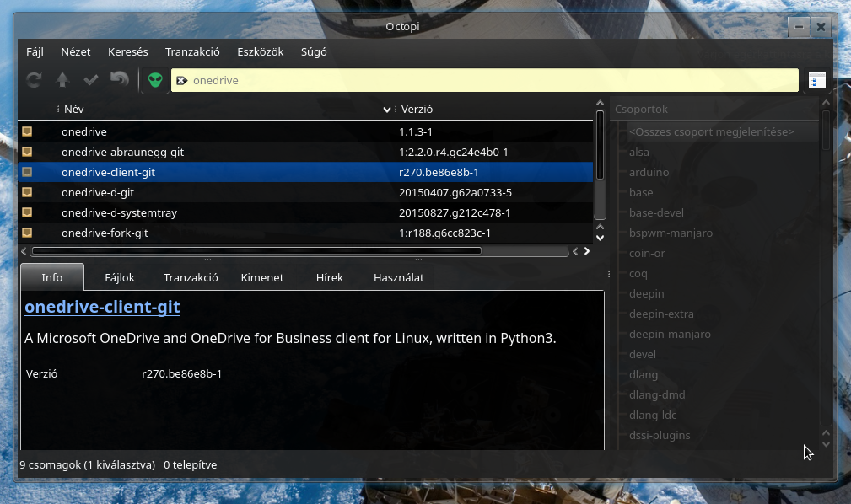
Task: Select <Összes csoport megjelenítése> group
Action: click(711, 131)
